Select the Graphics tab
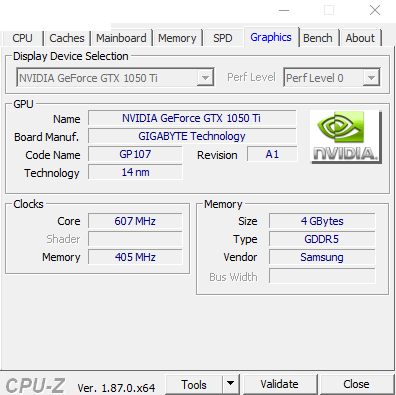This screenshot has width=396, height=395. [271, 37]
